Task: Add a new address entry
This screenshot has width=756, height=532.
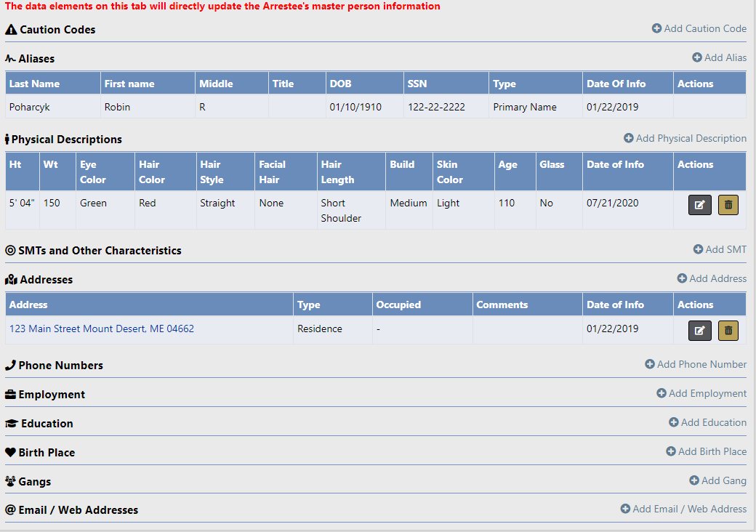Action: [x=712, y=278]
